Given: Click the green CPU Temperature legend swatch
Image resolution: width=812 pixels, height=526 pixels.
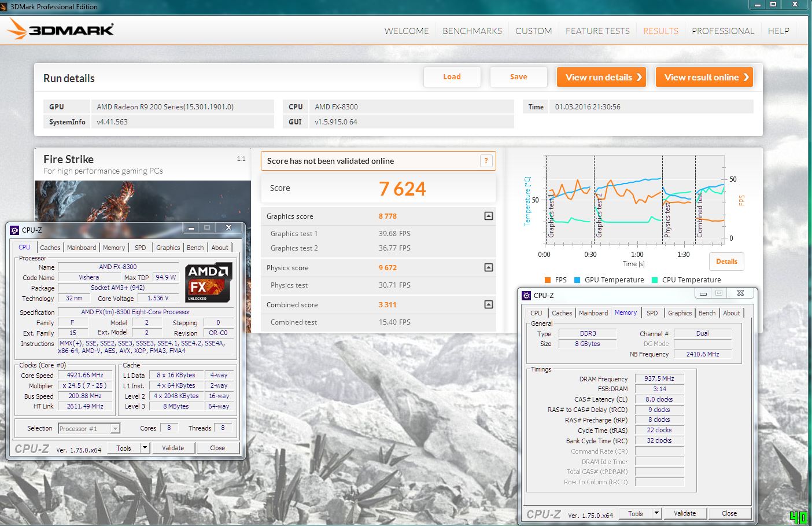Looking at the screenshot, I should pyautogui.click(x=655, y=280).
